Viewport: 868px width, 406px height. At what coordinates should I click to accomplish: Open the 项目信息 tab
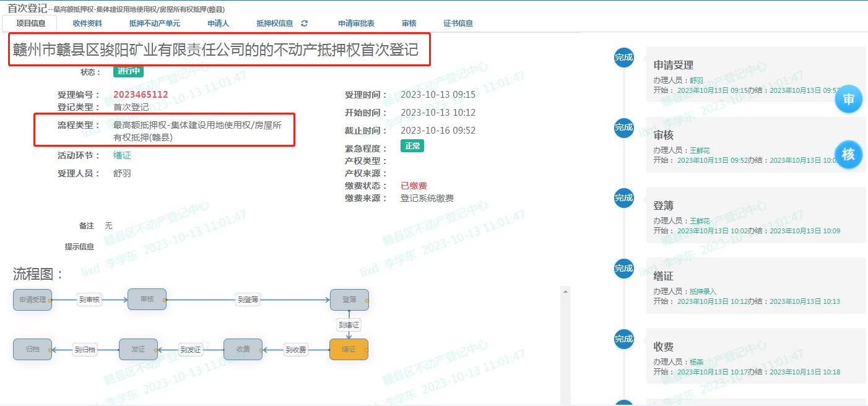pos(30,24)
